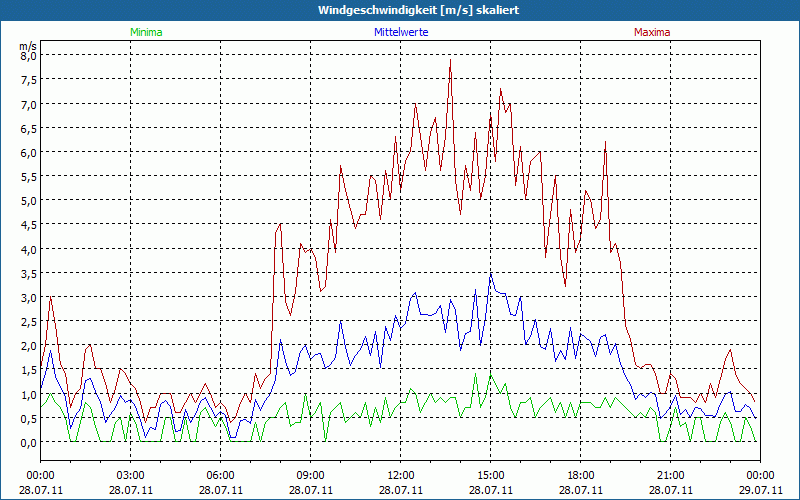Viewport: 800px width, 500px height.
Task: Click the 03:00 time axis label
Action: tap(131, 475)
